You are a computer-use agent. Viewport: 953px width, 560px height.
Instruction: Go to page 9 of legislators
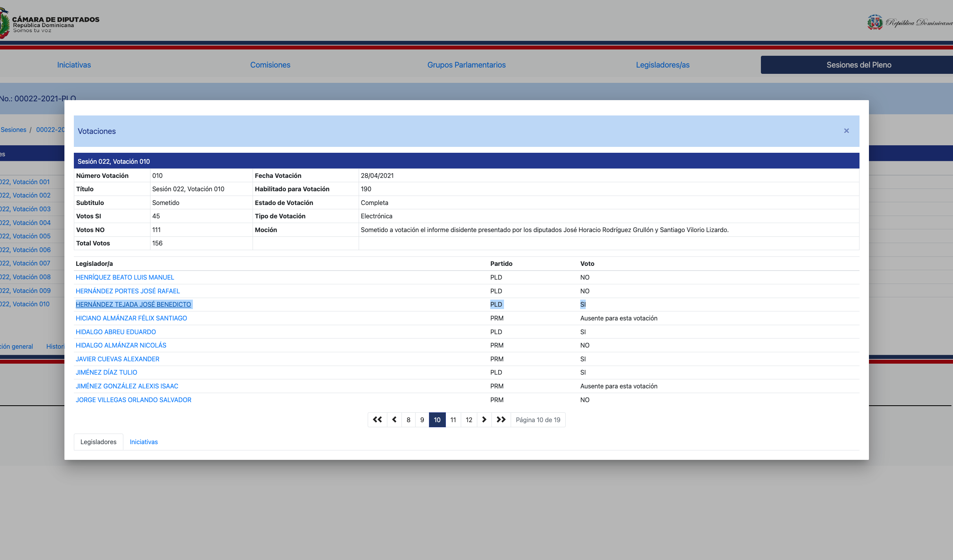tap(422, 420)
